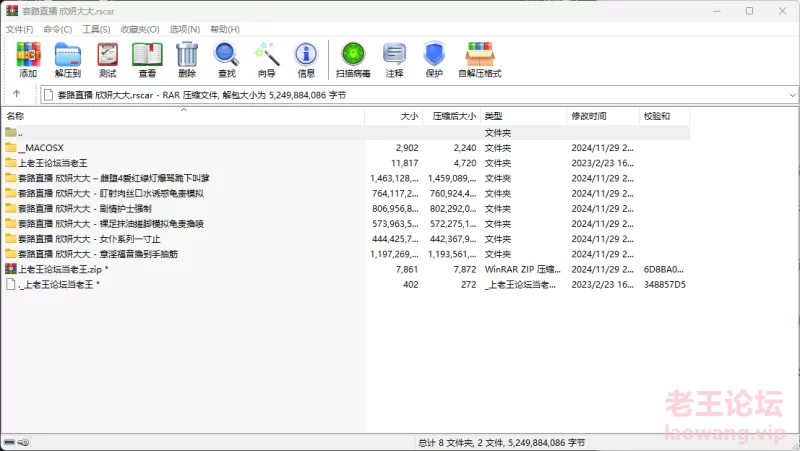Click the packed size value 272
Viewport: 800px width, 451px height.
(x=468, y=285)
